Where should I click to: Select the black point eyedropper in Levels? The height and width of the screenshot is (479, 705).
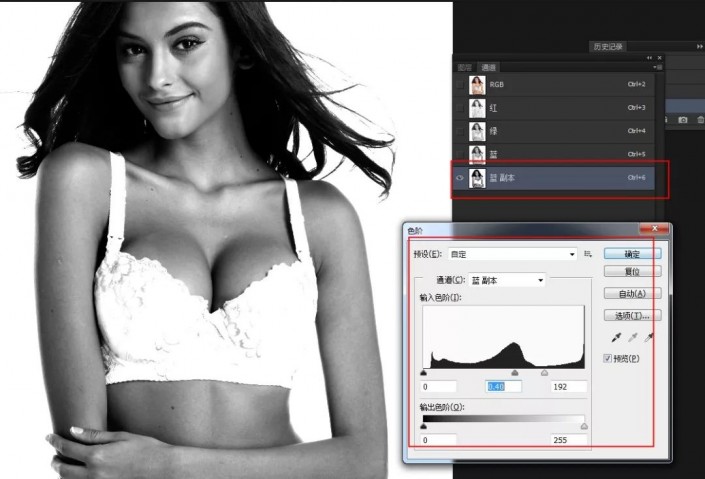tap(616, 337)
